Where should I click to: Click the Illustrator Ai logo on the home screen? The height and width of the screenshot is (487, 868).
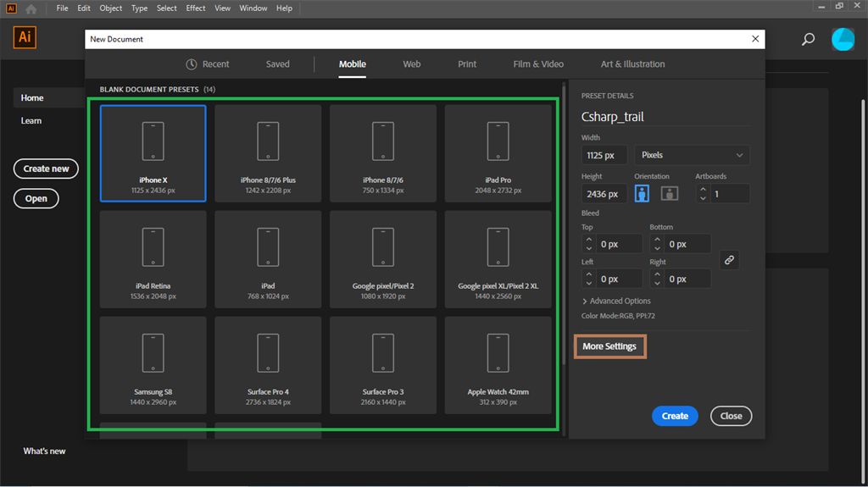25,37
